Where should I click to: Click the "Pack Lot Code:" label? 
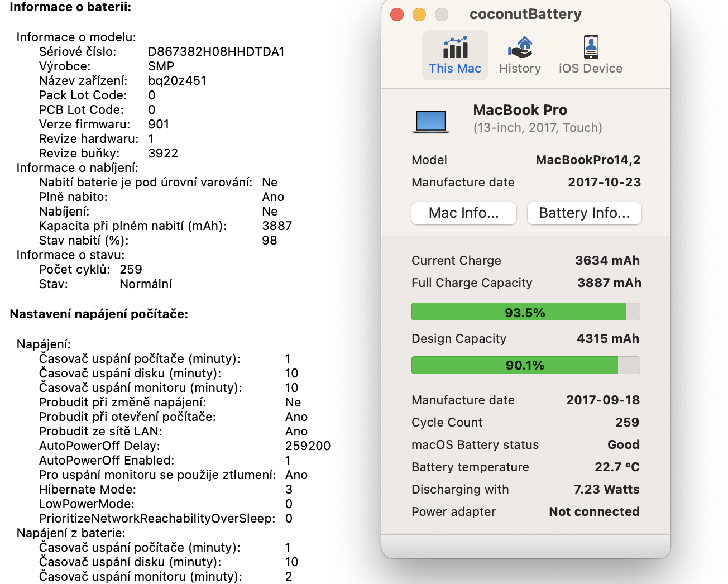pyautogui.click(x=83, y=95)
